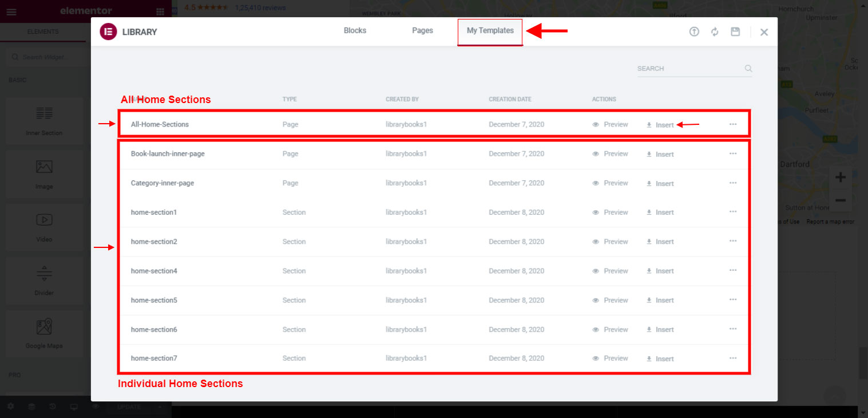Open more options for Category-inner-page row
Screen dimensions: 868x418
[733, 183]
